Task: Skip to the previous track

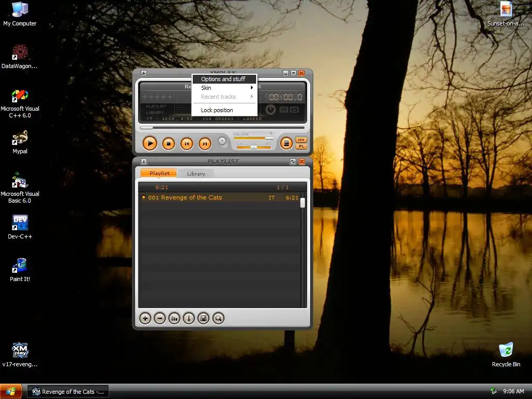Action: tap(187, 144)
